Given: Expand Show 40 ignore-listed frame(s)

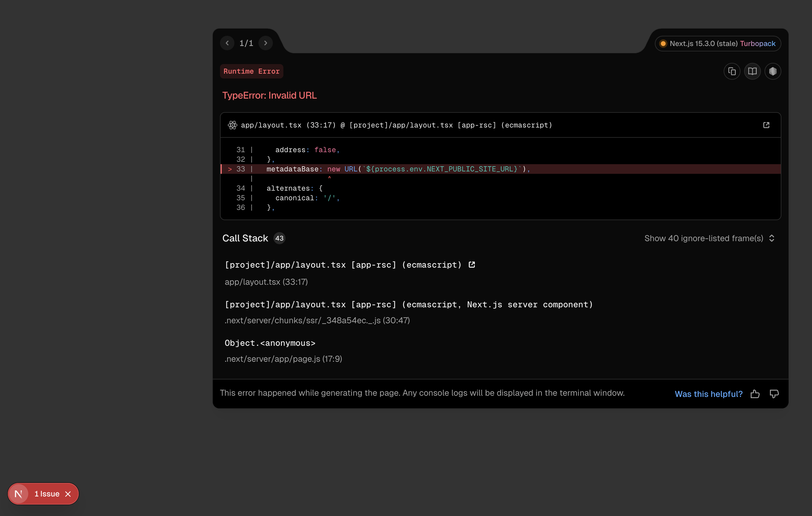Looking at the screenshot, I should pyautogui.click(x=710, y=238).
